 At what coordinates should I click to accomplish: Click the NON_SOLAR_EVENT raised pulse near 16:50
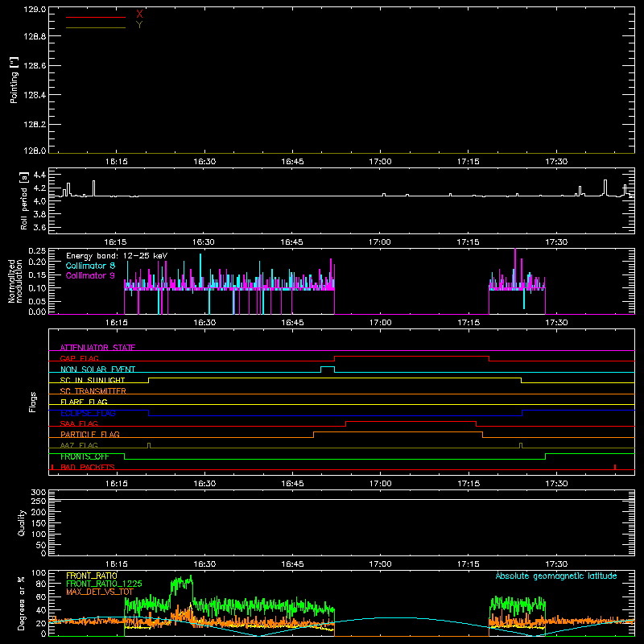point(328,367)
